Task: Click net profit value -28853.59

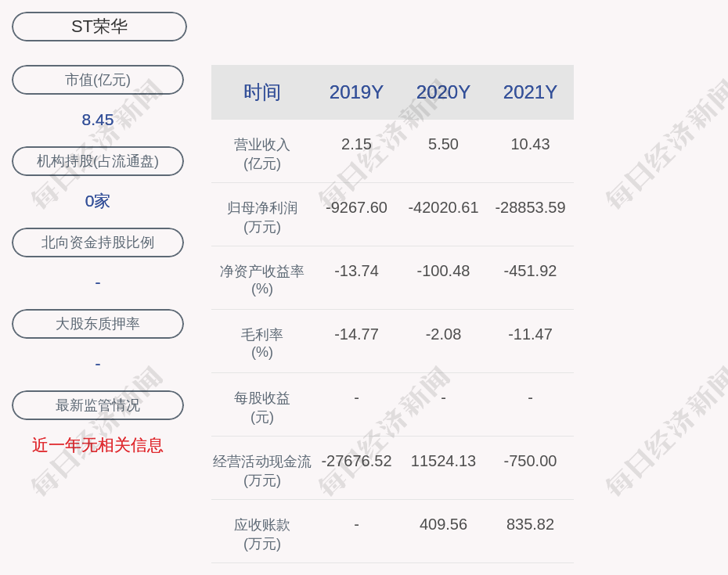Action: point(530,207)
